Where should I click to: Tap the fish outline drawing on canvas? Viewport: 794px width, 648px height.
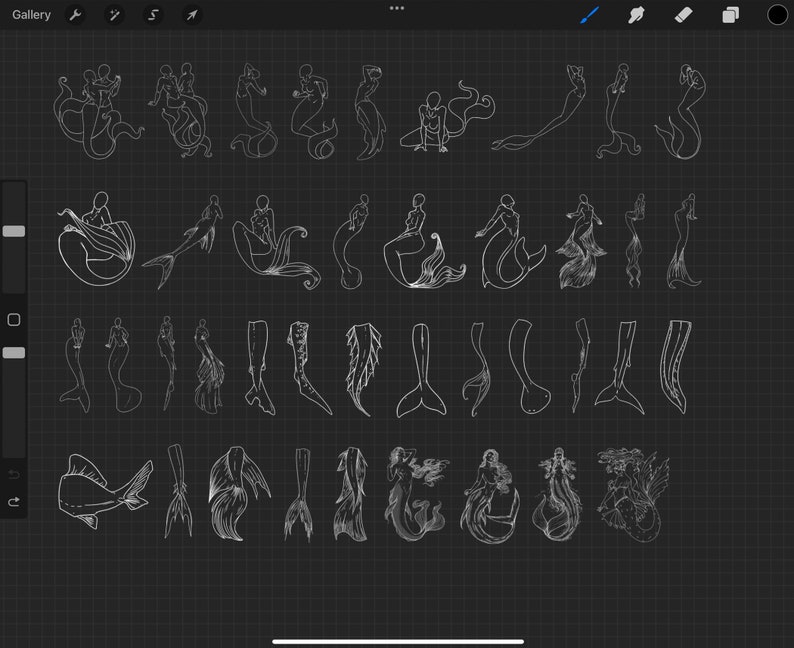coord(105,492)
